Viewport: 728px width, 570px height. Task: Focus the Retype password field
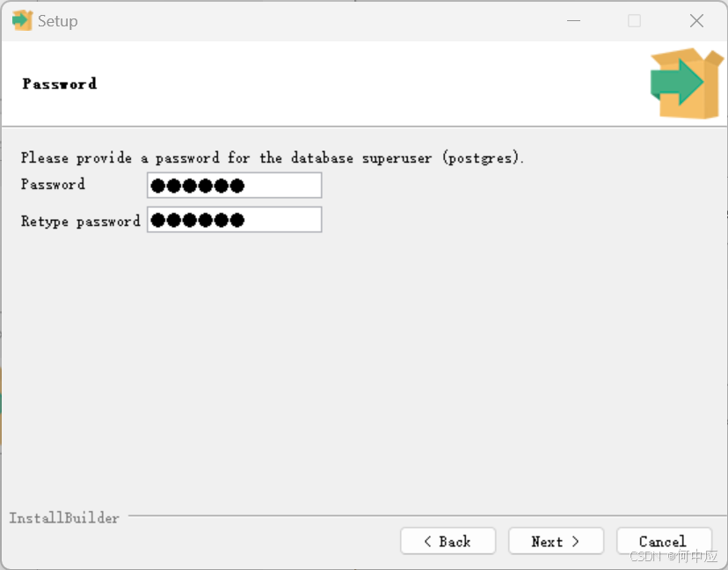click(x=235, y=220)
